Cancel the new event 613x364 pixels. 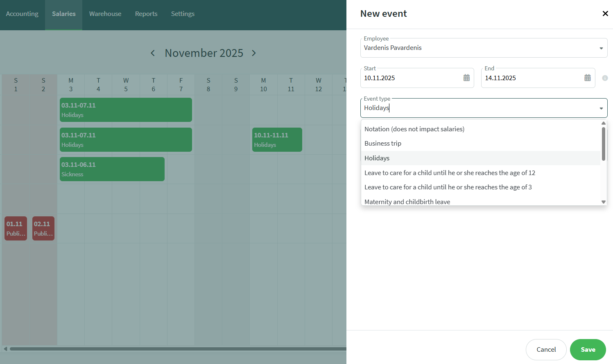click(546, 350)
